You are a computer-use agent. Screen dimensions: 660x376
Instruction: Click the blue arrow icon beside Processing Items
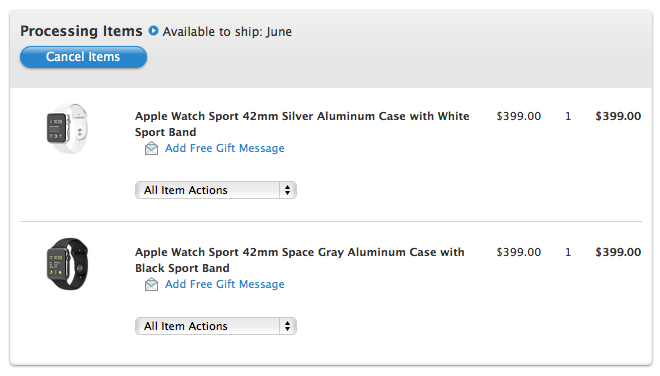tap(154, 31)
